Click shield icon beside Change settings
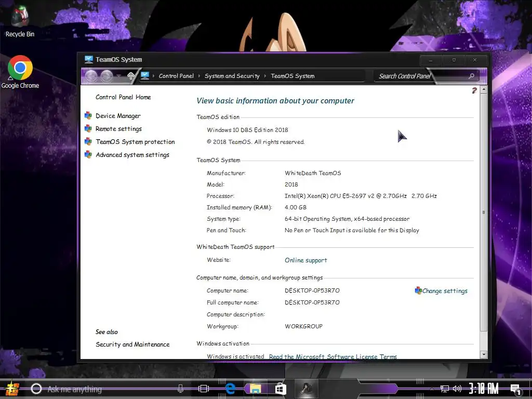The height and width of the screenshot is (399, 532). pyautogui.click(x=418, y=290)
